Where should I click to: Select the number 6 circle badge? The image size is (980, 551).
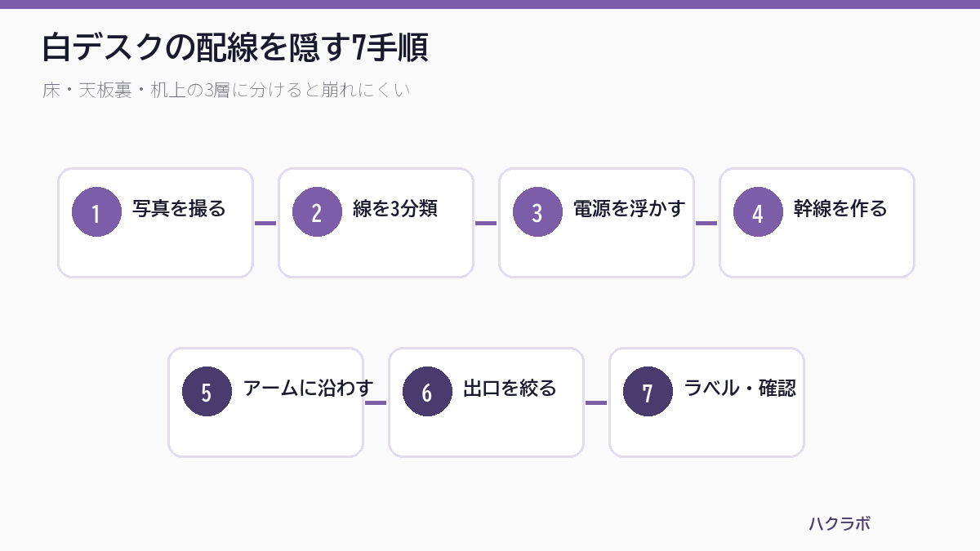[427, 392]
